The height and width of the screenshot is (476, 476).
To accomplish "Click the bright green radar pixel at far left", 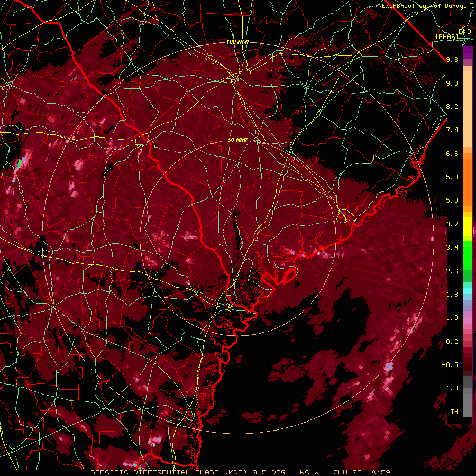I will 20,163.
